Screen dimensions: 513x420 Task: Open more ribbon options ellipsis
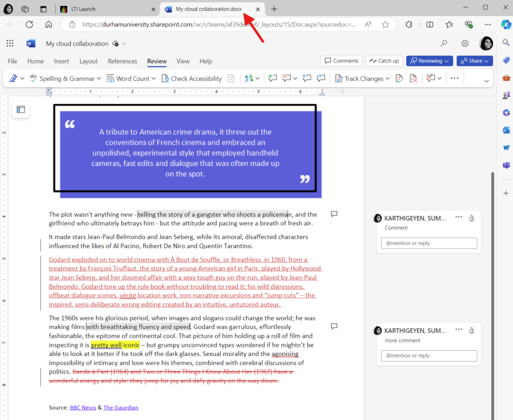click(x=454, y=78)
